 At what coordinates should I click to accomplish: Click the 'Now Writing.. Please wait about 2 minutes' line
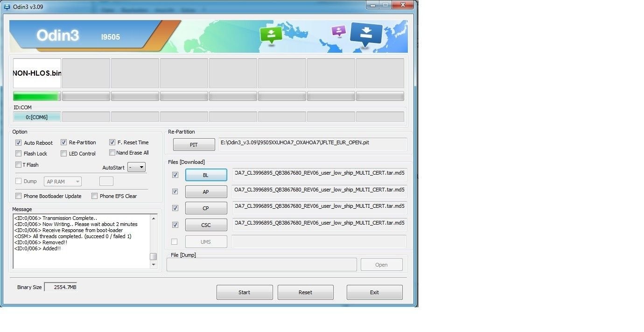point(76,224)
